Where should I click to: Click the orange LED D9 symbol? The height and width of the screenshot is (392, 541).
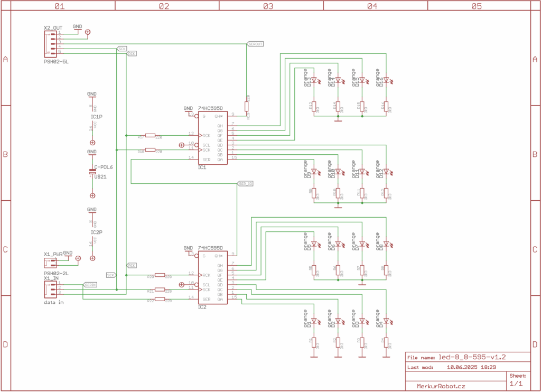(314, 172)
